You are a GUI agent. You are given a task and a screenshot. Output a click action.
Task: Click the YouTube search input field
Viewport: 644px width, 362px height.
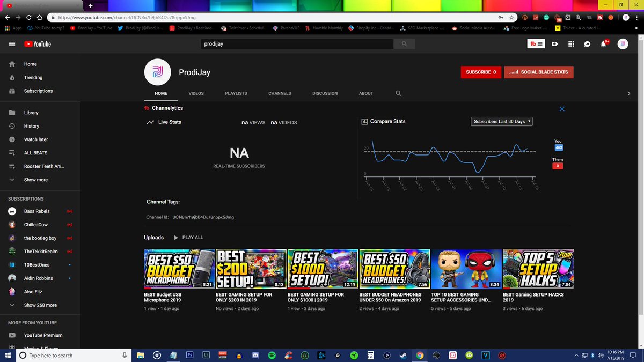click(297, 44)
